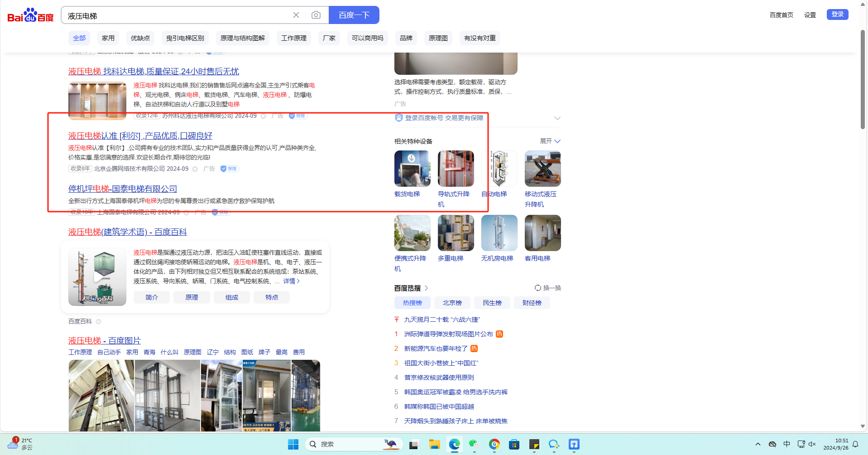Select 原理图 image category link

tap(192, 352)
